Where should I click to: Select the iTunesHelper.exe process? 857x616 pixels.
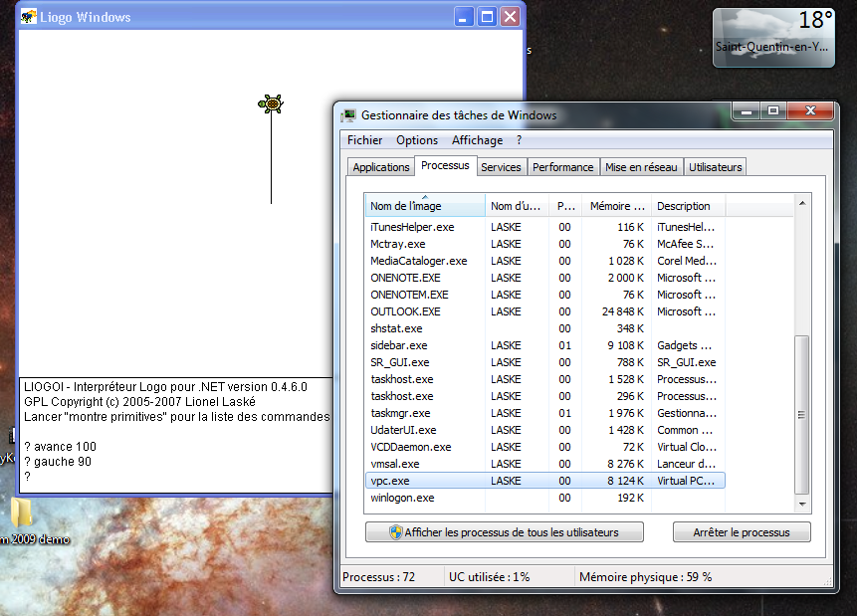tap(544, 227)
